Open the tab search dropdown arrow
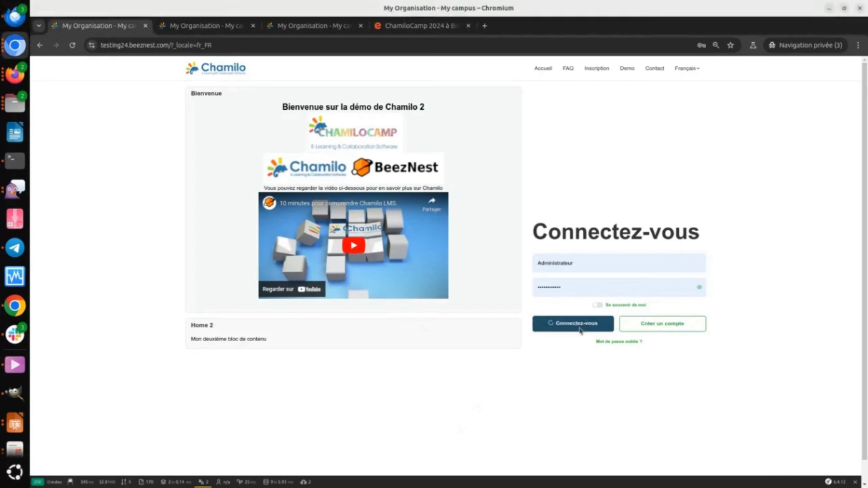Image resolution: width=868 pixels, height=488 pixels. (x=39, y=26)
